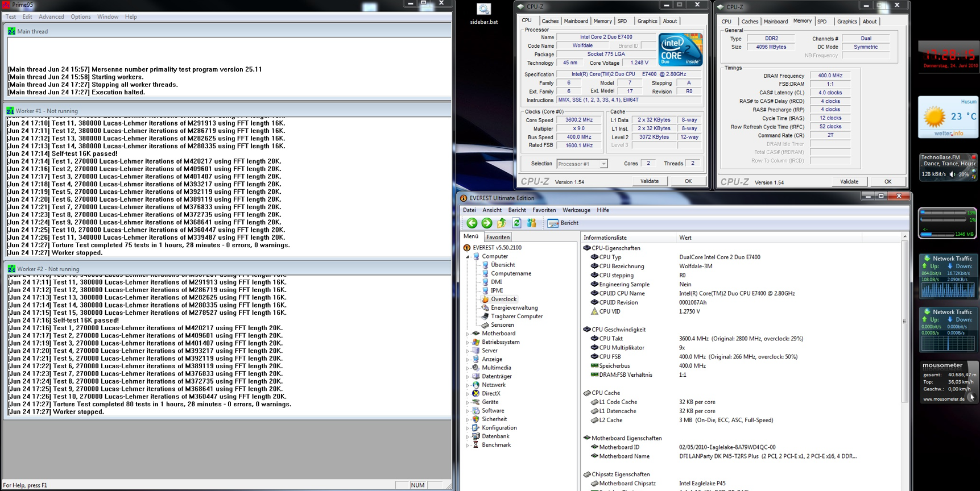
Task: Open the sidebar.bat desktop file
Action: coord(484,14)
